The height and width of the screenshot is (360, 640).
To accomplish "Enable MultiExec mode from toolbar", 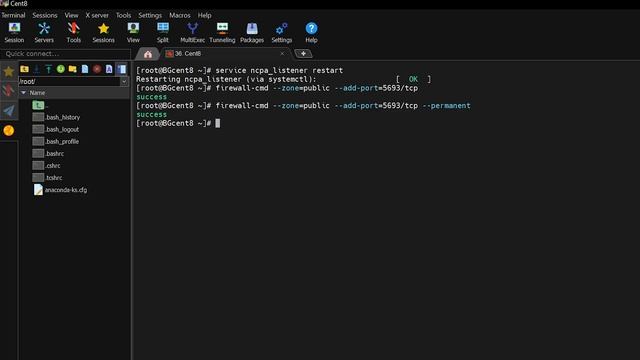I will (x=192, y=33).
